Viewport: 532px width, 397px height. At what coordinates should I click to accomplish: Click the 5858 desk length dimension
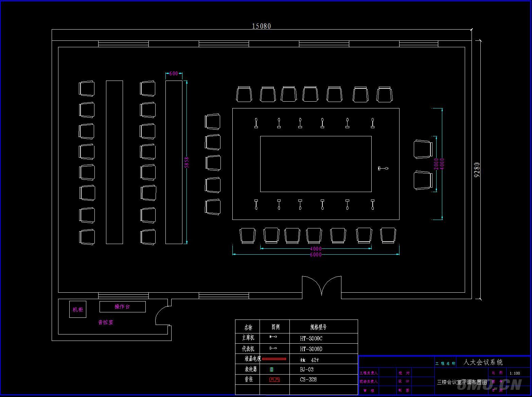(187, 162)
